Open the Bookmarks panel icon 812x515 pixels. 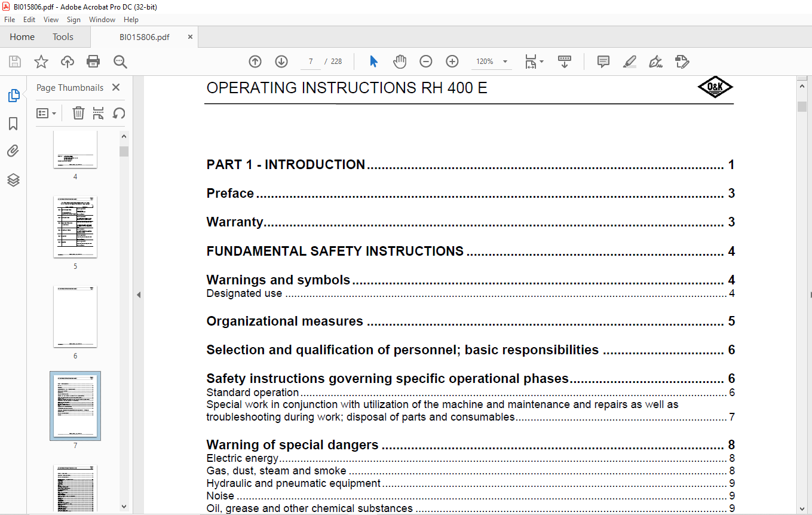tap(13, 124)
